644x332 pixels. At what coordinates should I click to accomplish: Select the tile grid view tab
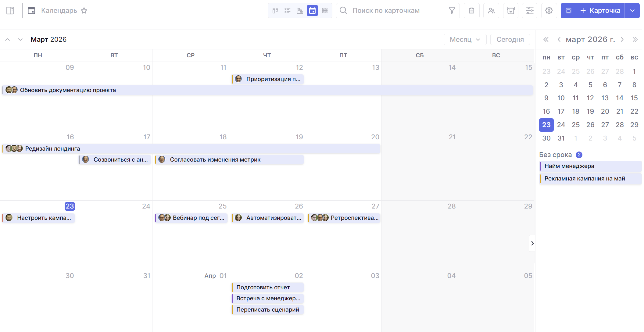coord(325,11)
